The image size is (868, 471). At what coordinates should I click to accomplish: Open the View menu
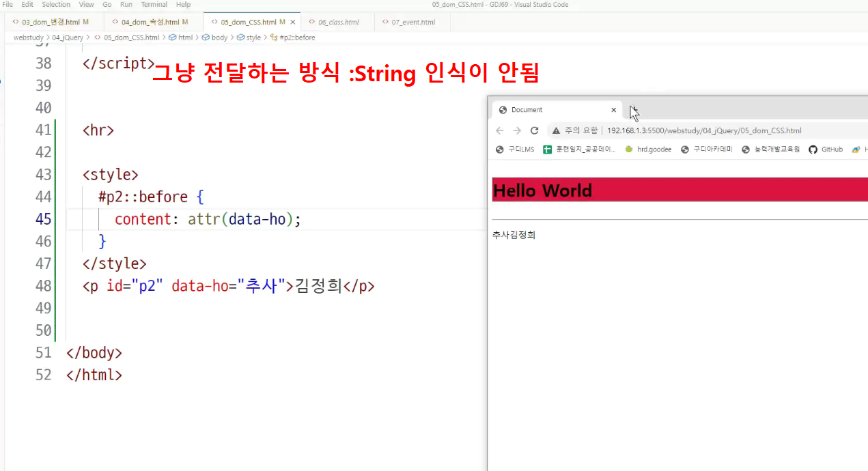pos(86,4)
